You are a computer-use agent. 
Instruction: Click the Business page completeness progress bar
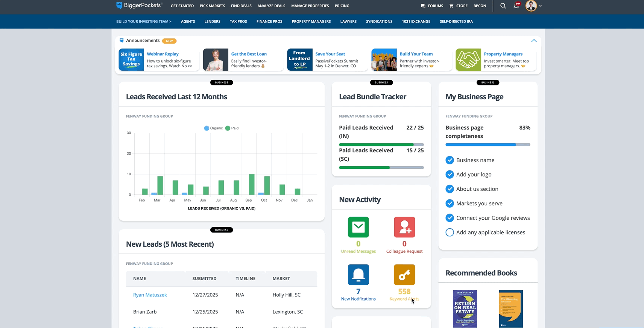click(488, 145)
